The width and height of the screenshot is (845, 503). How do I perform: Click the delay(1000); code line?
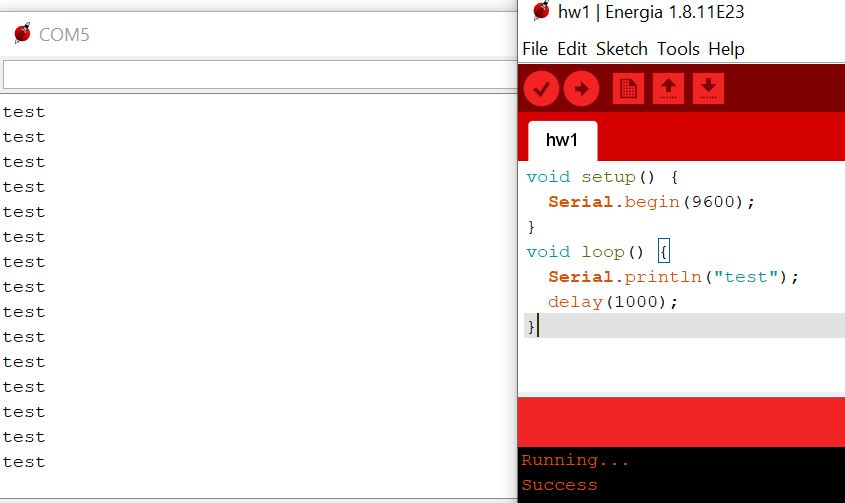[613, 301]
